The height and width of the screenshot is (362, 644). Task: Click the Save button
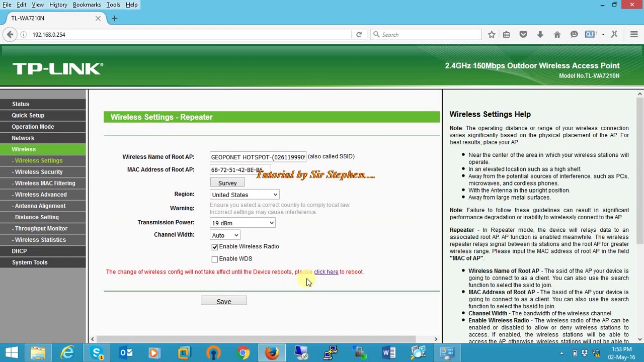coord(224,301)
